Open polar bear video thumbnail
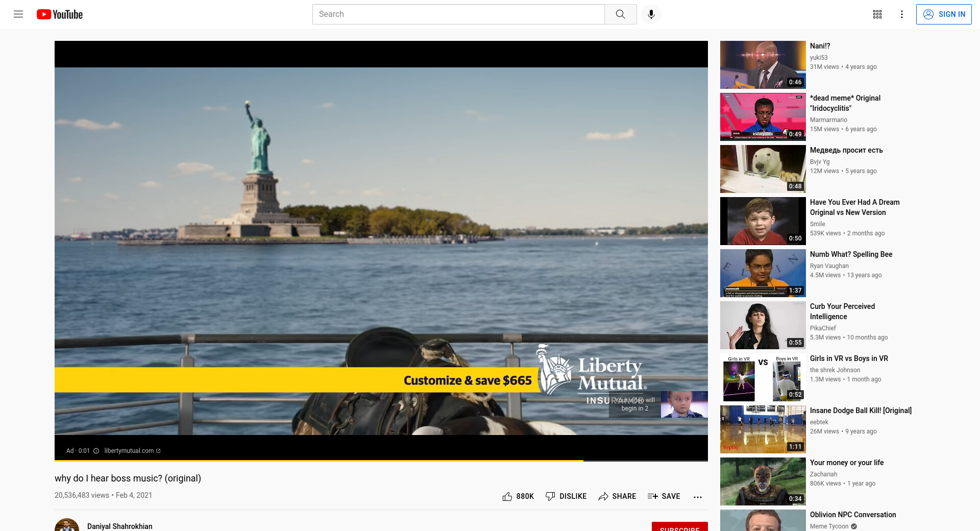The image size is (980, 531). [x=763, y=169]
